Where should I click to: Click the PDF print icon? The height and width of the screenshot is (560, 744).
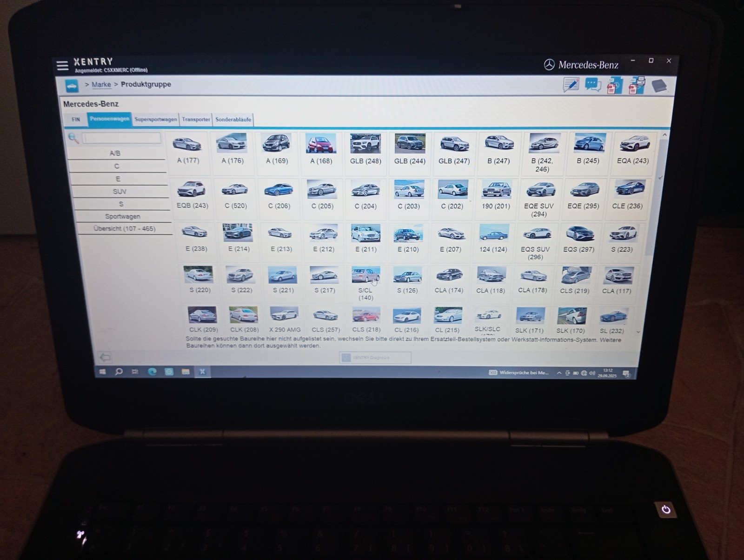click(637, 85)
